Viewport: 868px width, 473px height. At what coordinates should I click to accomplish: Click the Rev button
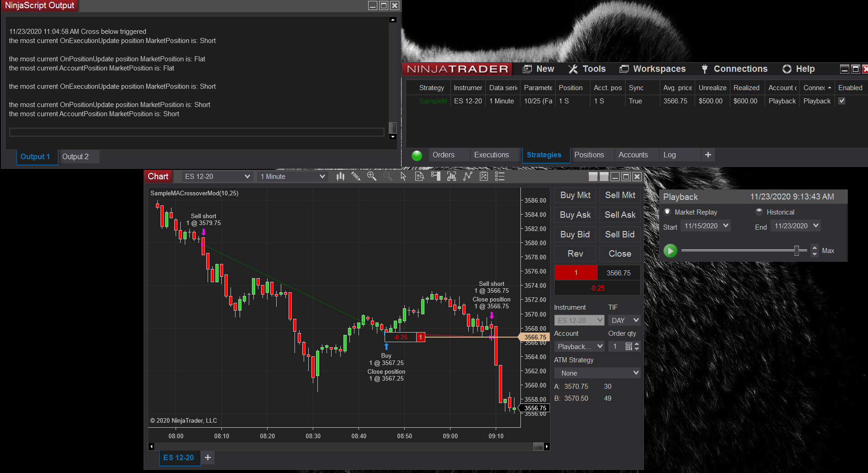575,254
